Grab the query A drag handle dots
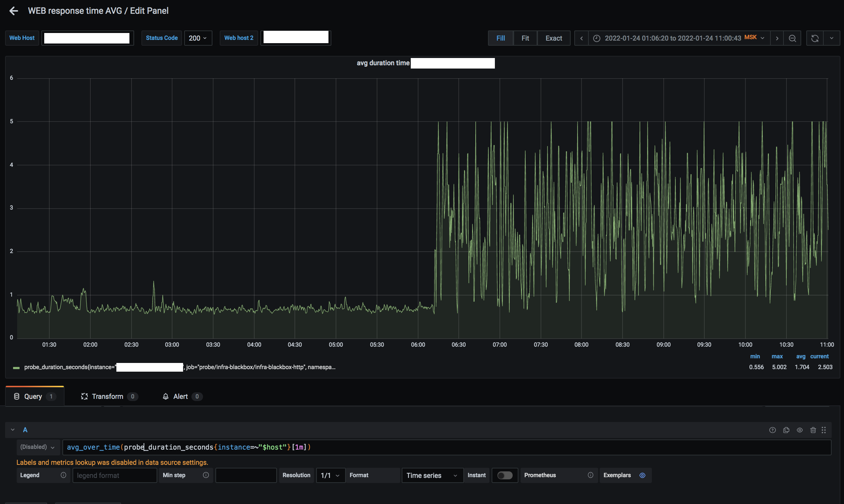Screen dimensions: 844x504 [x=824, y=430]
